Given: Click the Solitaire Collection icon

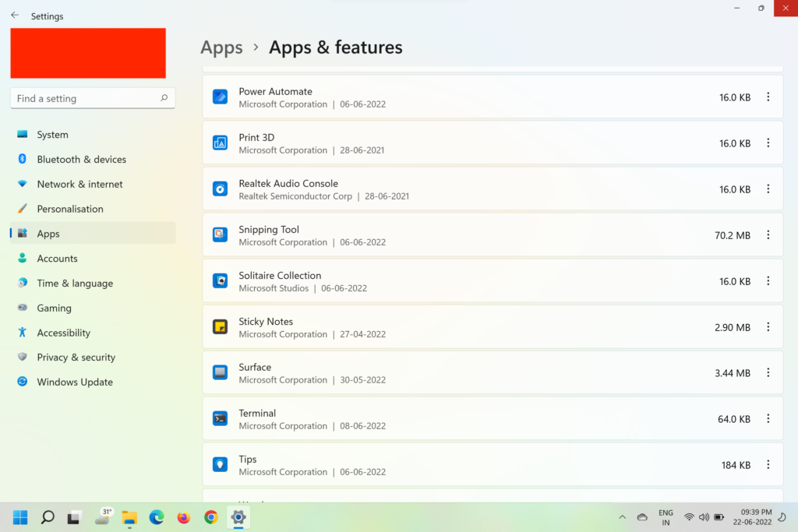Looking at the screenshot, I should pyautogui.click(x=221, y=281).
